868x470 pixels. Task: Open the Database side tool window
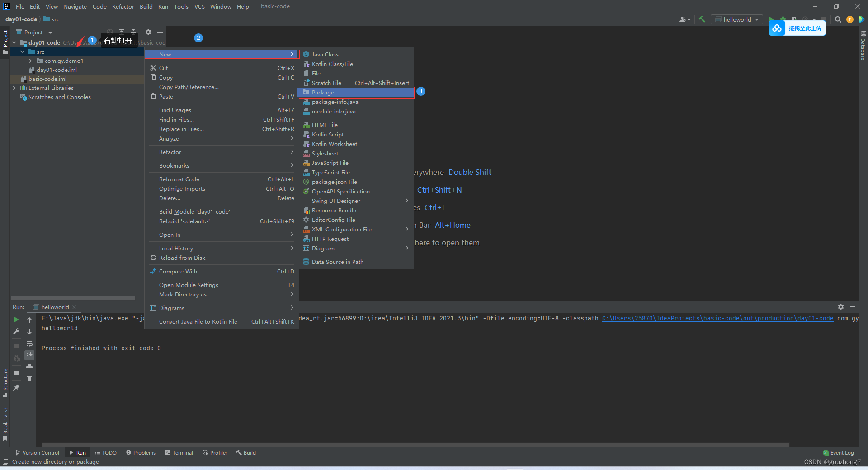click(x=863, y=46)
